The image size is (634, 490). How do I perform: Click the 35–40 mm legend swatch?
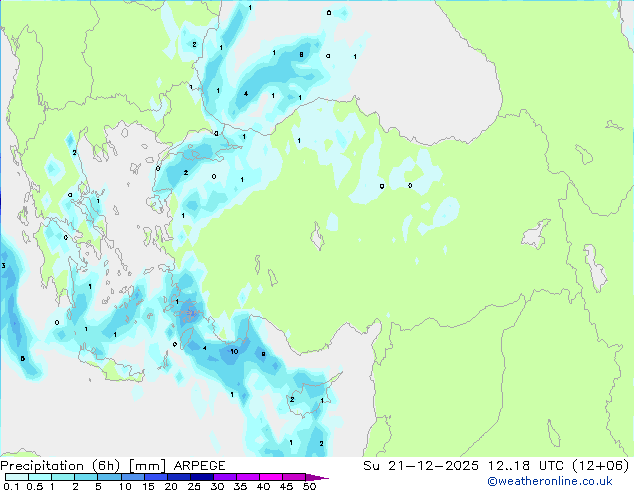[x=247, y=477]
